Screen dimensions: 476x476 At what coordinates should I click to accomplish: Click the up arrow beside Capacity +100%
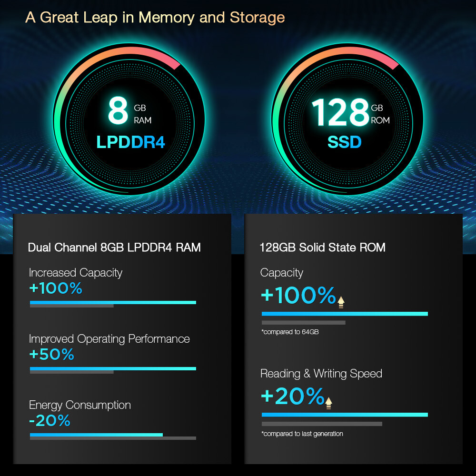(x=341, y=302)
